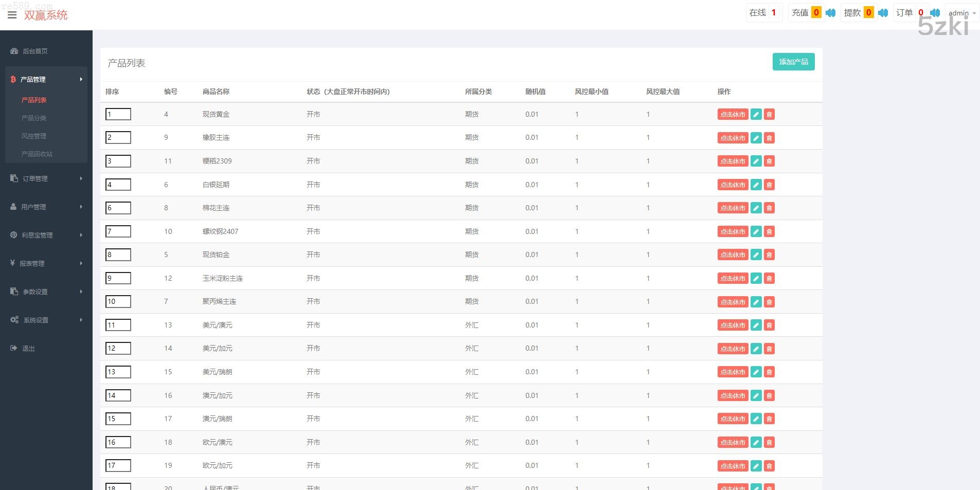Expand 系统设置 in the sidebar
The image size is (980, 490).
point(46,320)
